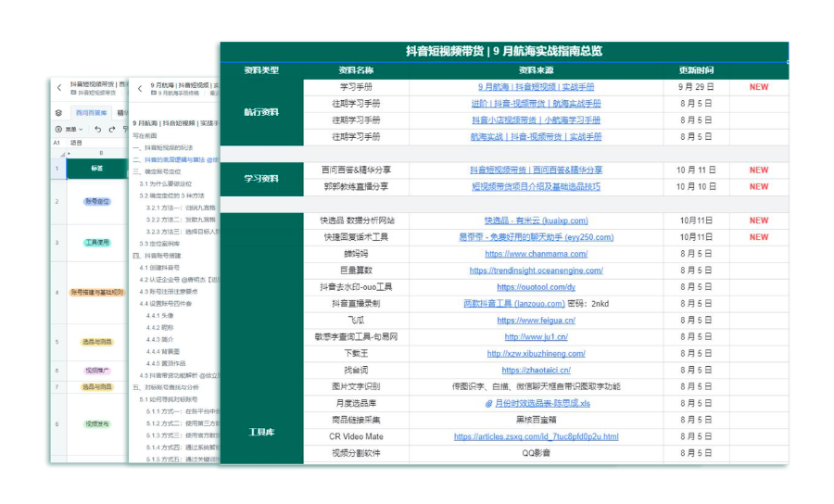Image resolution: width=834 pixels, height=504 pixels.
Task: Click the redo arrow in the spreadsheet toolbar
Action: click(112, 129)
